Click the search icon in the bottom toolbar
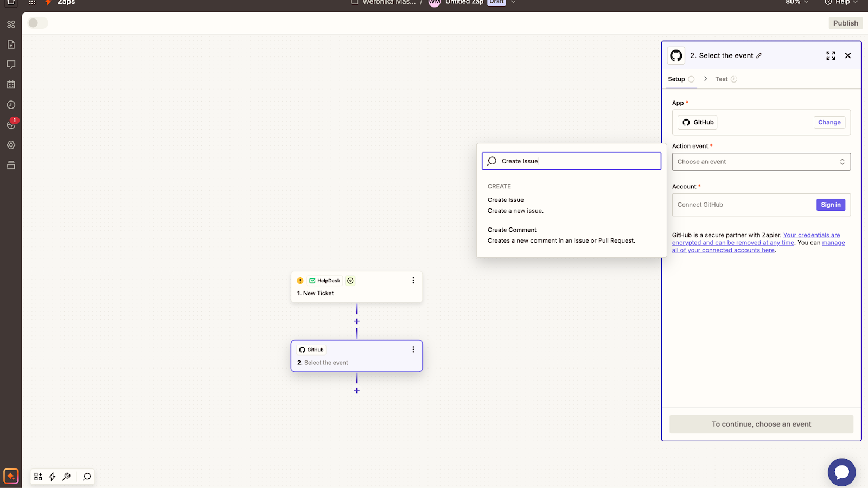This screenshot has height=488, width=868. coord(87,477)
